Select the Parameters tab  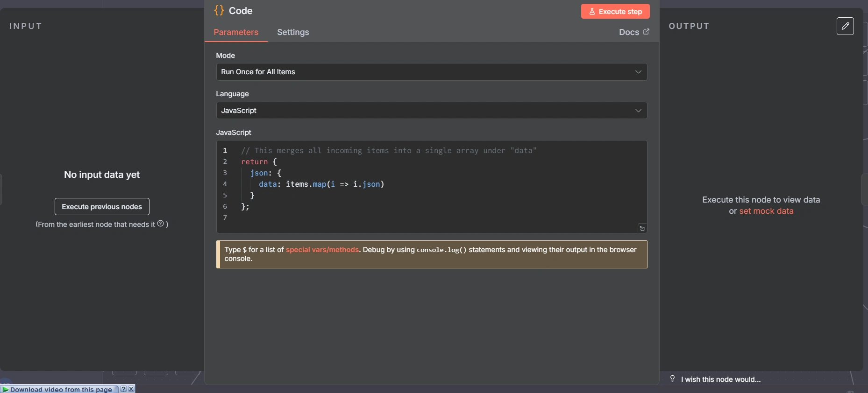pos(235,32)
